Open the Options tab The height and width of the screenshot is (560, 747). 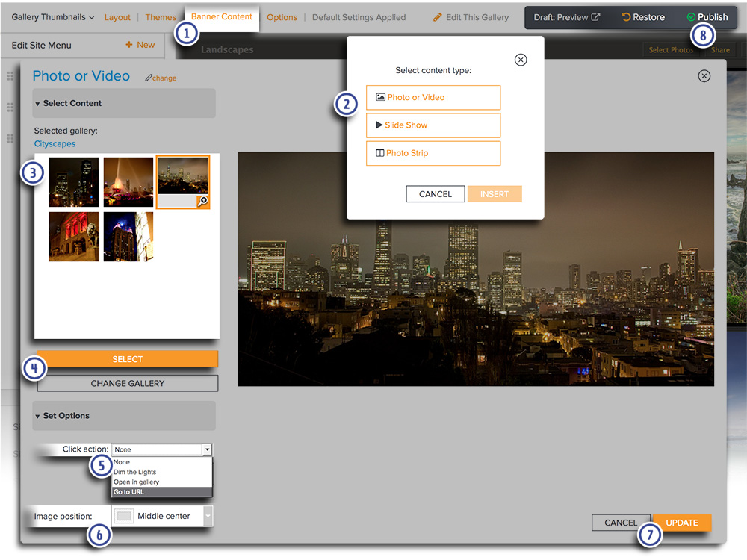(282, 17)
